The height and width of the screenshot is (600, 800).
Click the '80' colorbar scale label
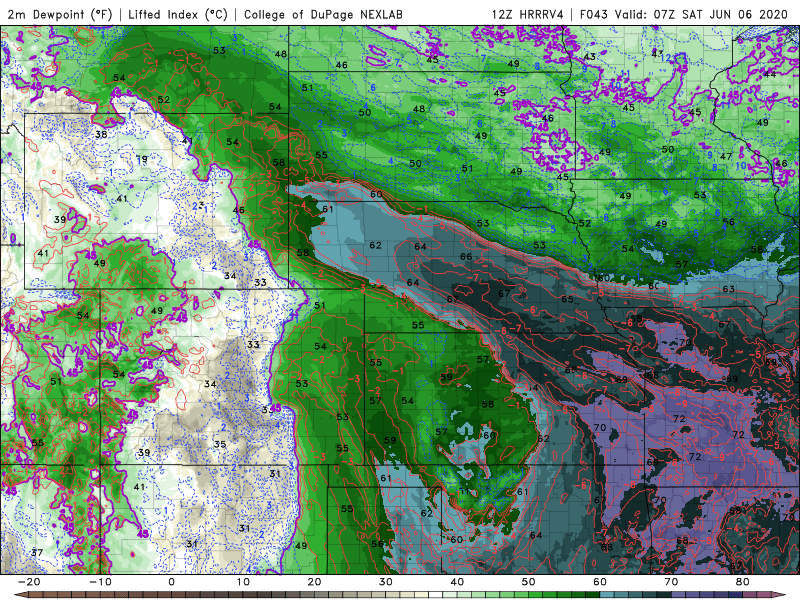(x=743, y=582)
